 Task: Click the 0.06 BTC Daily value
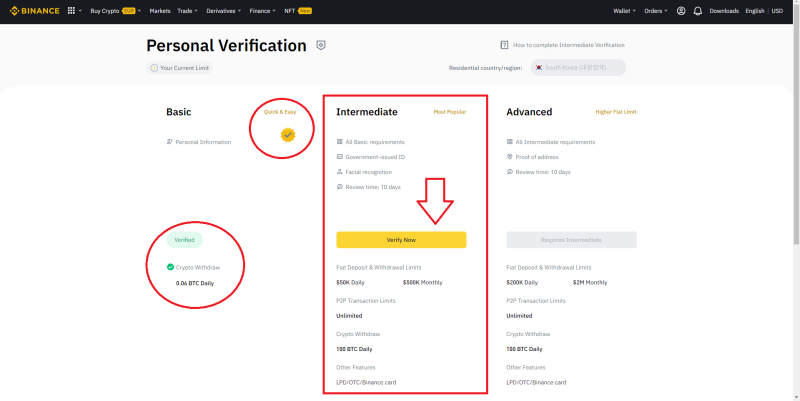point(195,283)
